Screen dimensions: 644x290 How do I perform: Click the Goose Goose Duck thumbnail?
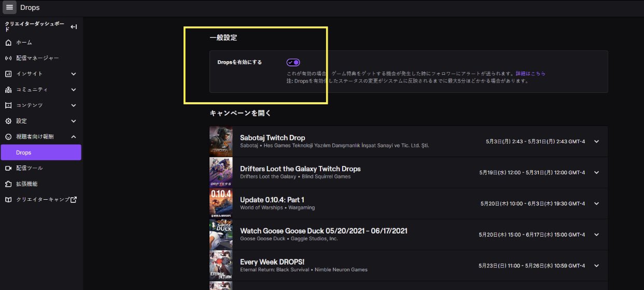221,234
